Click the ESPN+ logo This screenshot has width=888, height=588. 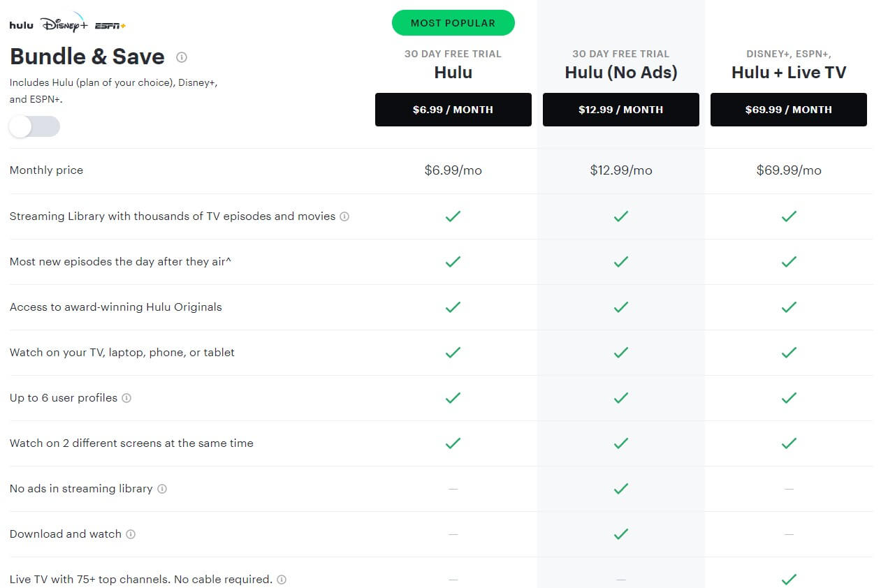[110, 26]
